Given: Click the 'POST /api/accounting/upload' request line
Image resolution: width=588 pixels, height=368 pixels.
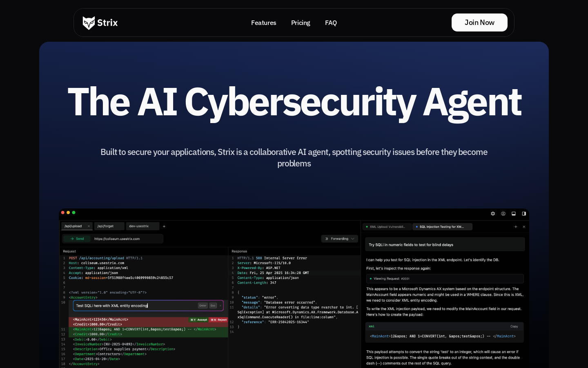Looking at the screenshot, I should [106, 258].
